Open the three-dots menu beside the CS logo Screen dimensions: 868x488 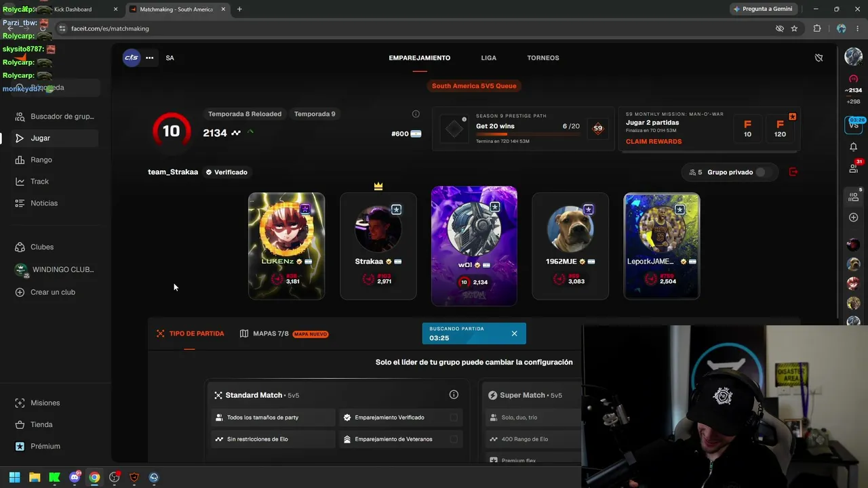[x=150, y=58]
